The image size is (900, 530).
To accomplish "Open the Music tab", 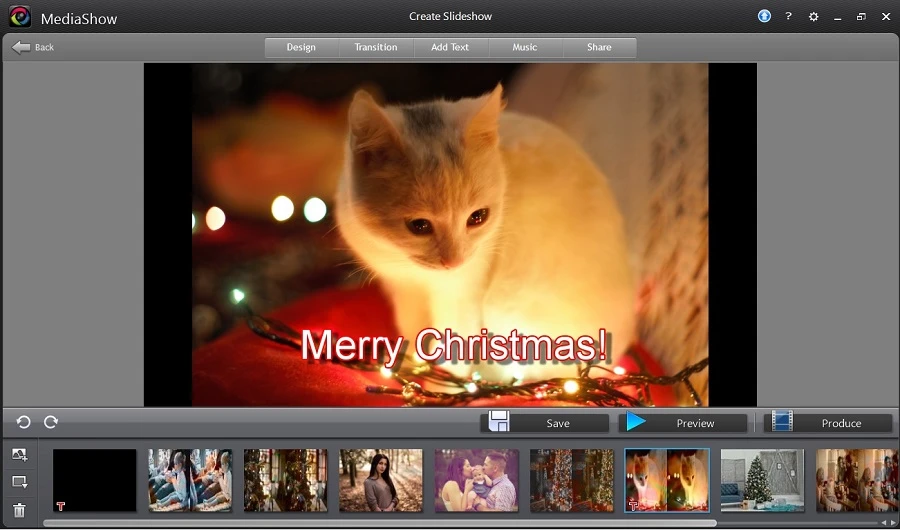I will 525,47.
